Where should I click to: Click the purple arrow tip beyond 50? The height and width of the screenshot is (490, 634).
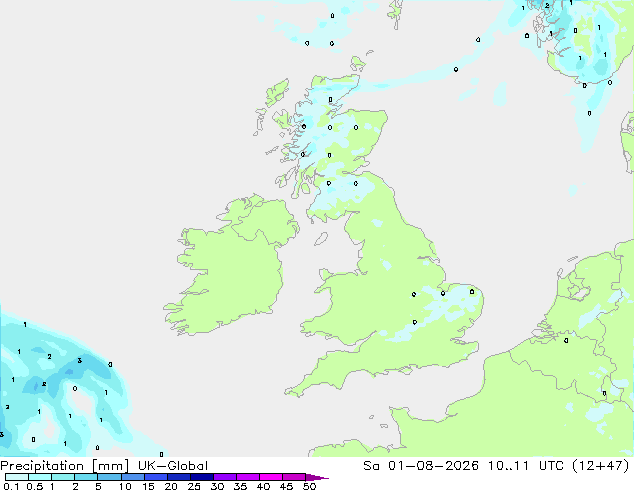click(x=317, y=477)
